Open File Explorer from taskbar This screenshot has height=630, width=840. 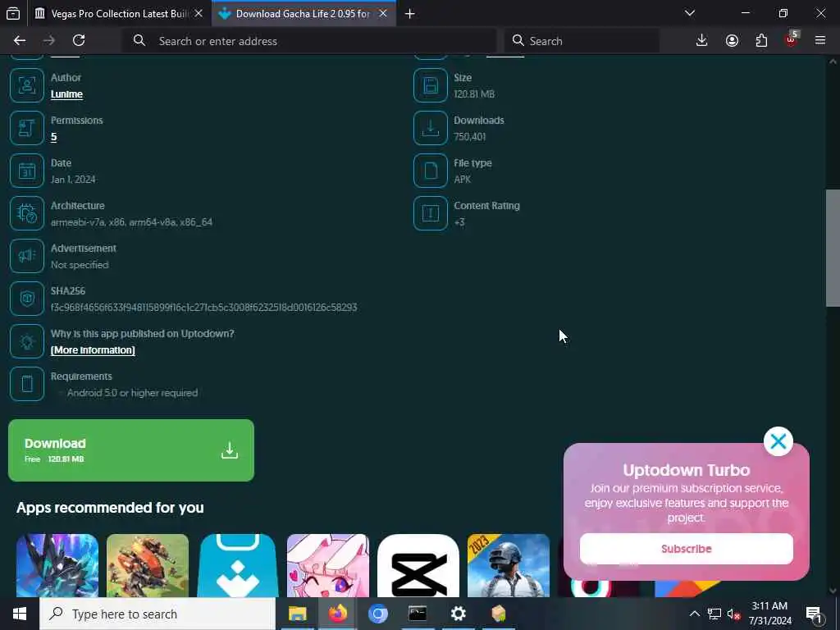coord(297,614)
